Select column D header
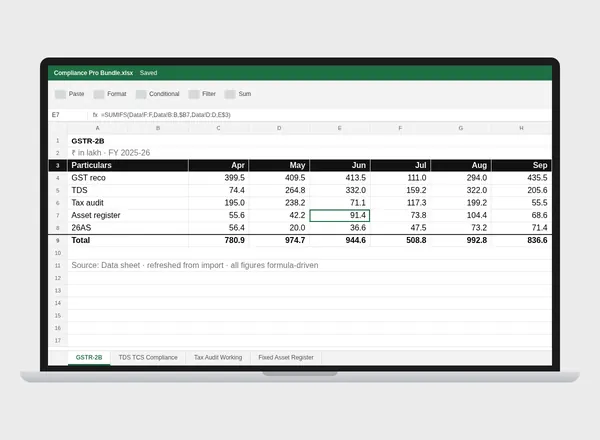The height and width of the screenshot is (440, 600). [279, 128]
